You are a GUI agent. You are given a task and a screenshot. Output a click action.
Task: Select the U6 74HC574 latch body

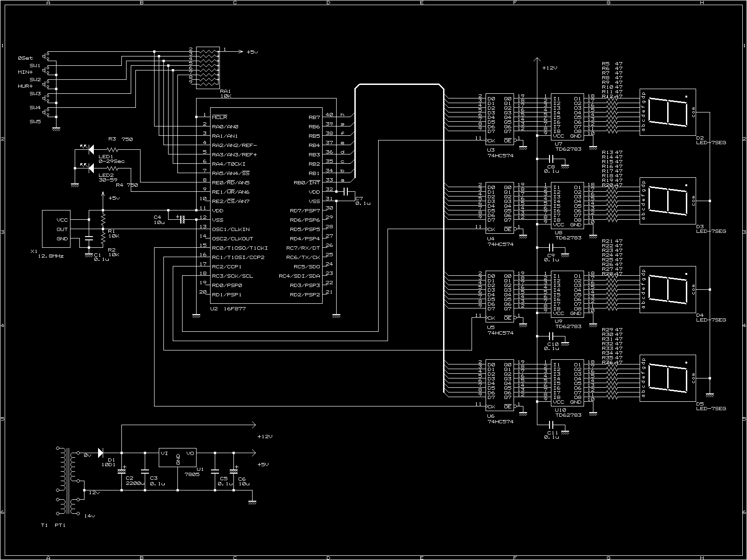[500, 385]
